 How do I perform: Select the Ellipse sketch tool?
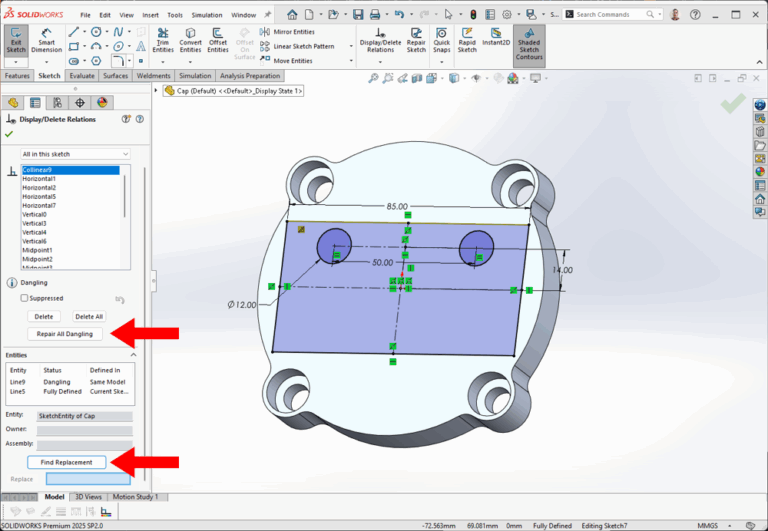click(118, 47)
